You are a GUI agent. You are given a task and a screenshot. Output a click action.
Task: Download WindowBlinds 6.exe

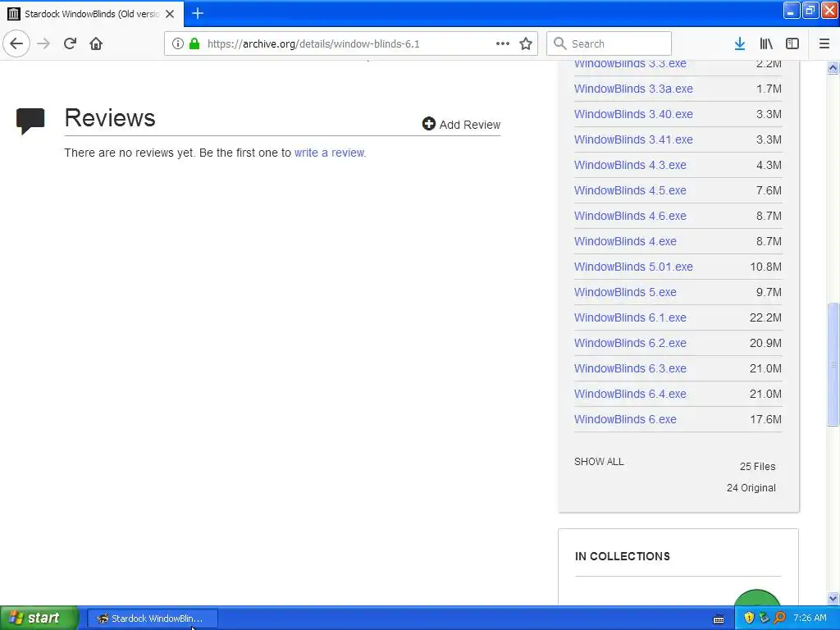[625, 419]
